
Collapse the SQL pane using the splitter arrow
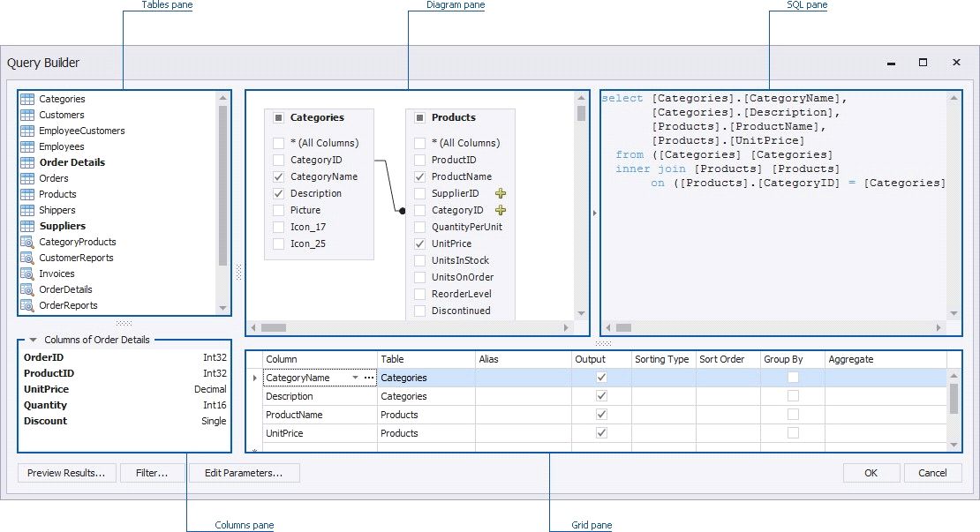pyautogui.click(x=594, y=212)
